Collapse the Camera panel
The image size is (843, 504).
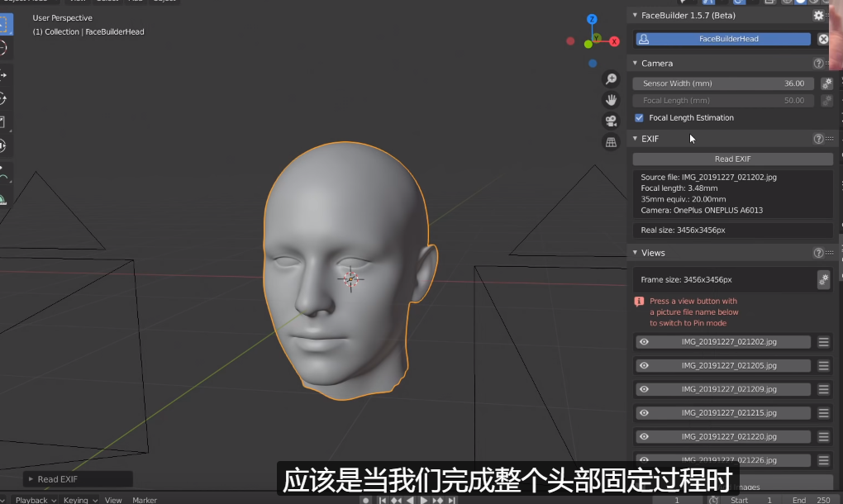point(635,64)
